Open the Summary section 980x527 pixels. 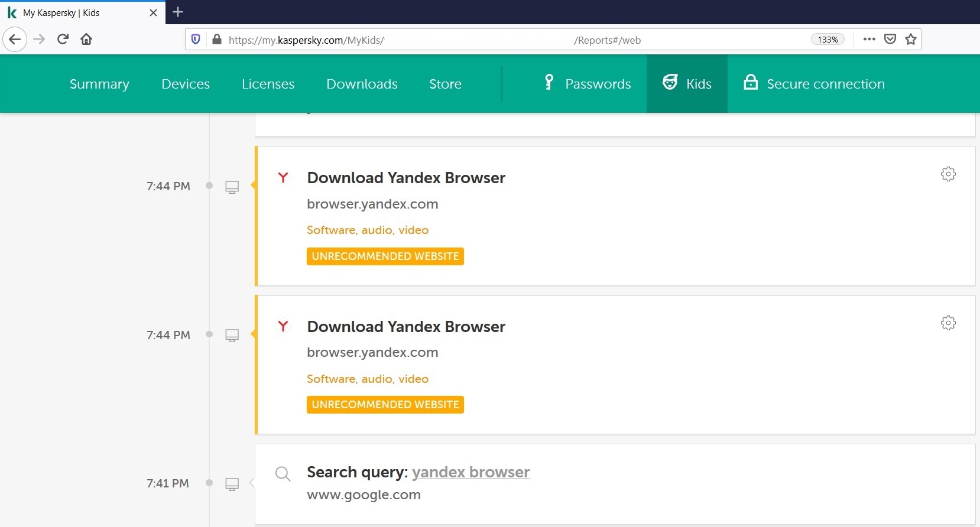(99, 84)
